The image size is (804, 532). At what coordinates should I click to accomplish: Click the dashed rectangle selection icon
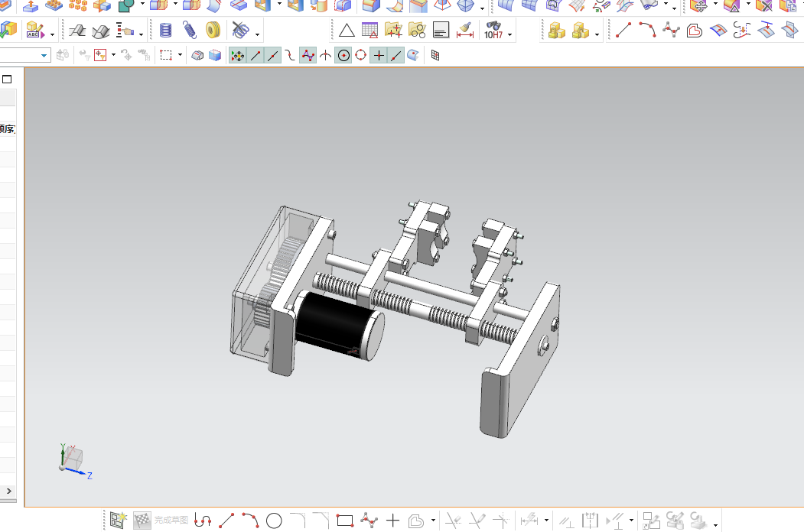point(166,55)
